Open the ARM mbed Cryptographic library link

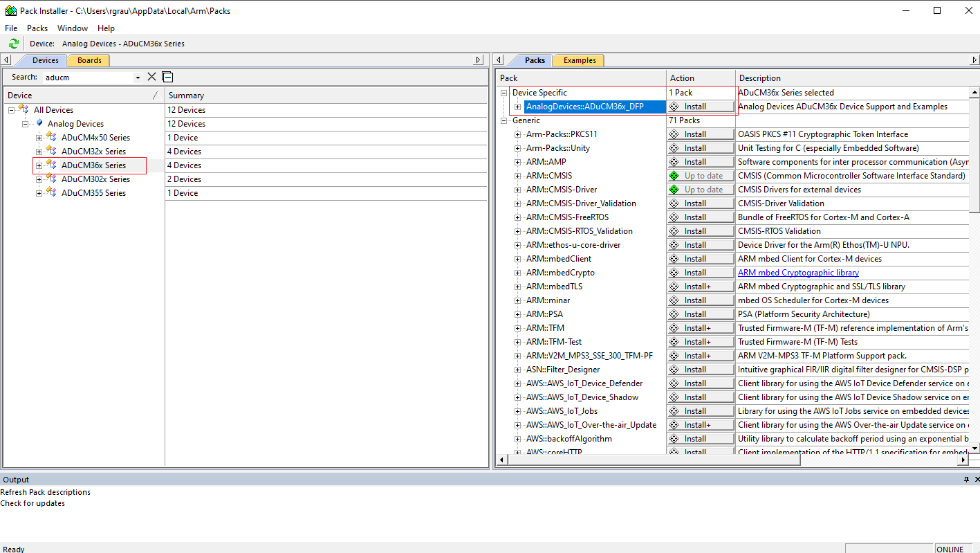tap(798, 273)
